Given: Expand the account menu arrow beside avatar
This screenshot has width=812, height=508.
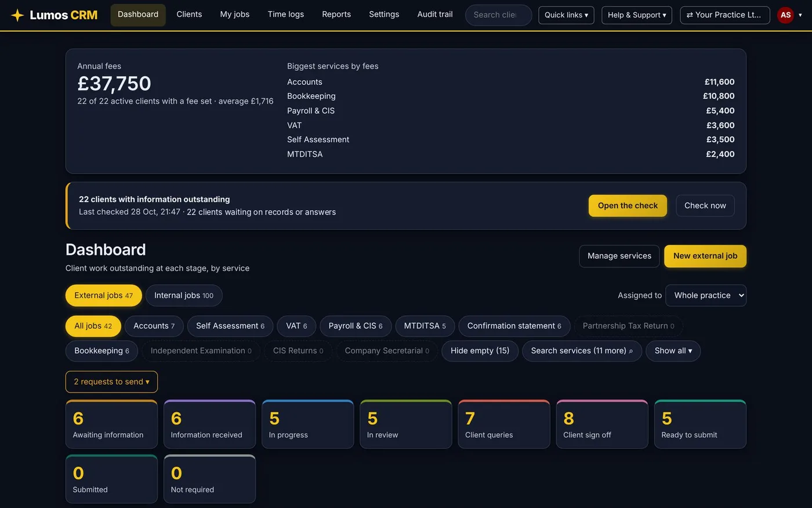Looking at the screenshot, I should tap(800, 15).
